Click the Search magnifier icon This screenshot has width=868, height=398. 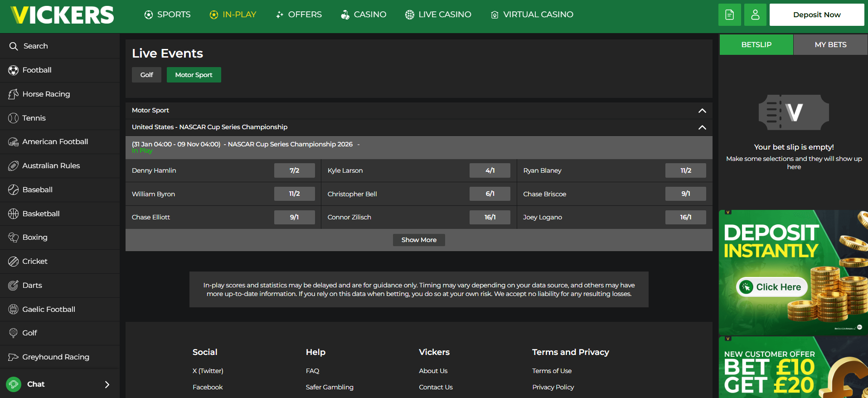click(x=14, y=46)
